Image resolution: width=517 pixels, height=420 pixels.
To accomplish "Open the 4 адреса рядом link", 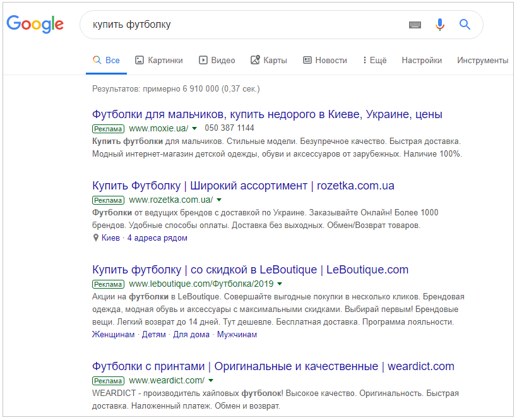I will coord(157,238).
